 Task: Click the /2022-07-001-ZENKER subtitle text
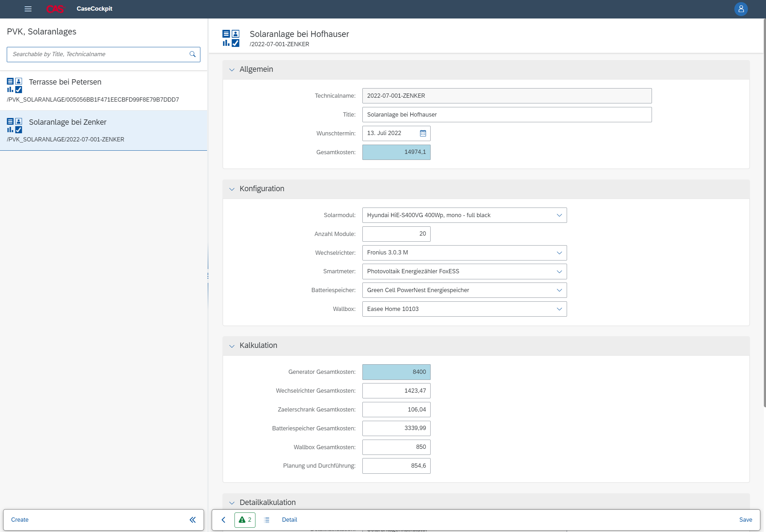pyautogui.click(x=279, y=44)
